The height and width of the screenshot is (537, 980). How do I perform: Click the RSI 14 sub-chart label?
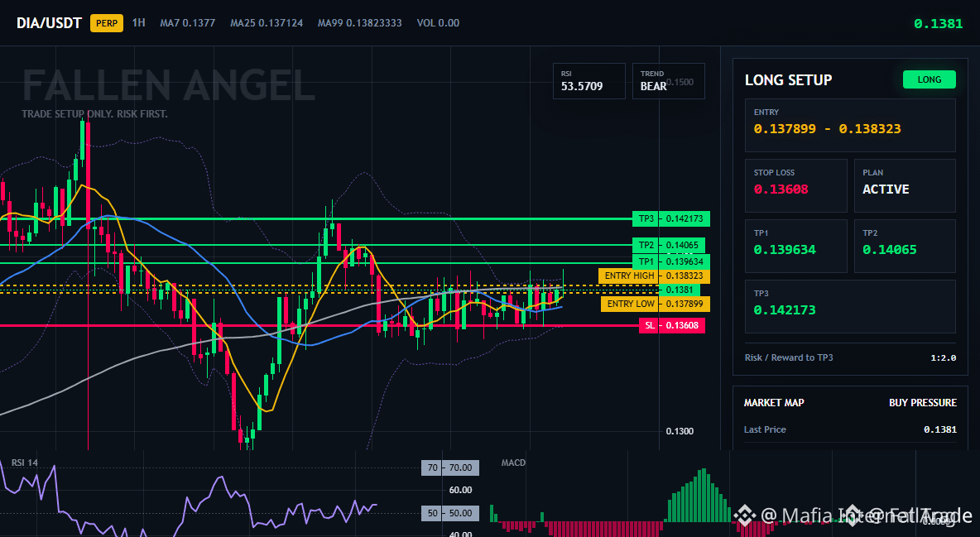24,463
